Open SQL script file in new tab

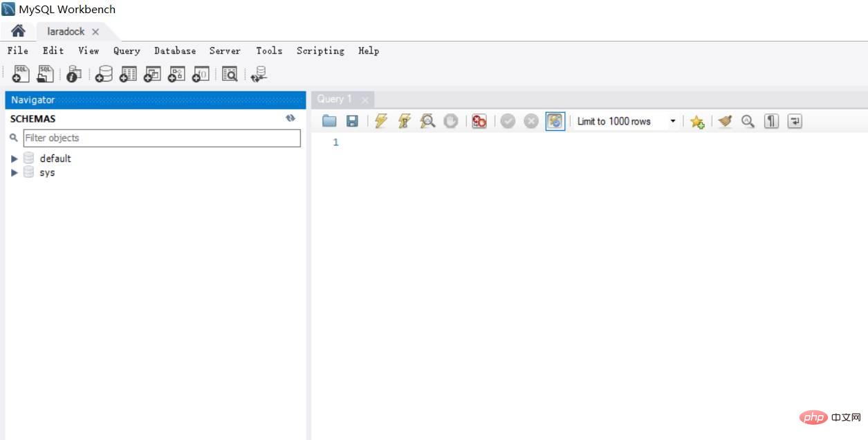(x=45, y=74)
